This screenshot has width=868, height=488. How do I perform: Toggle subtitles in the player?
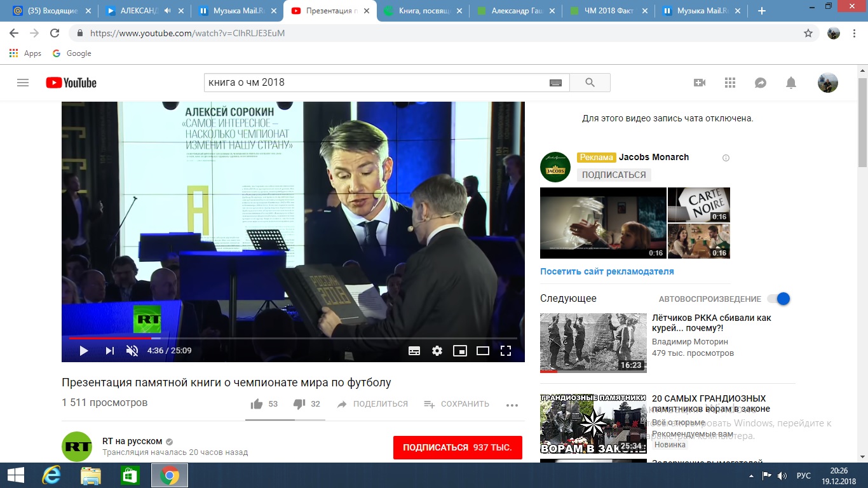click(x=414, y=351)
